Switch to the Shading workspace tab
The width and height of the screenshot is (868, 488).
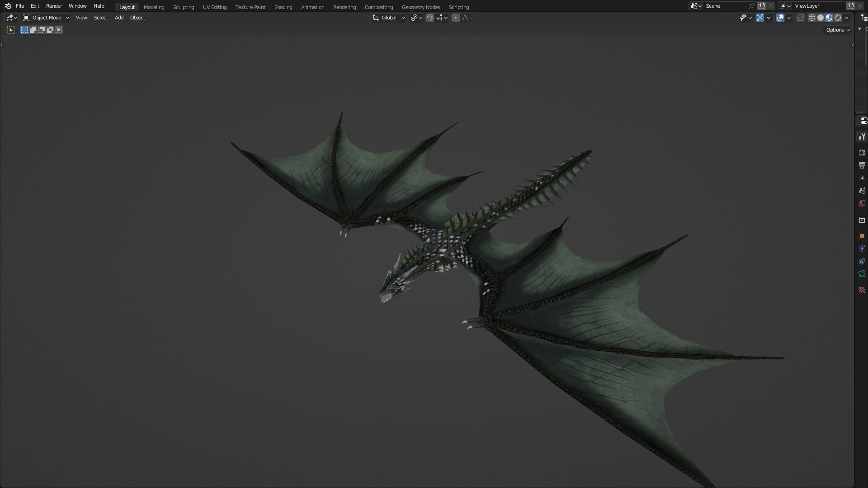[283, 7]
